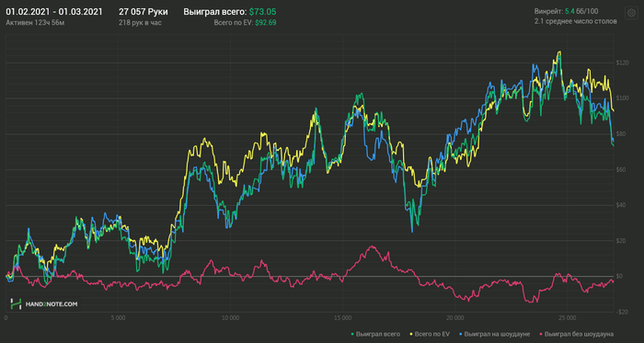
Task: Click the winrate value 5.4 бб/100
Action: [x=581, y=11]
